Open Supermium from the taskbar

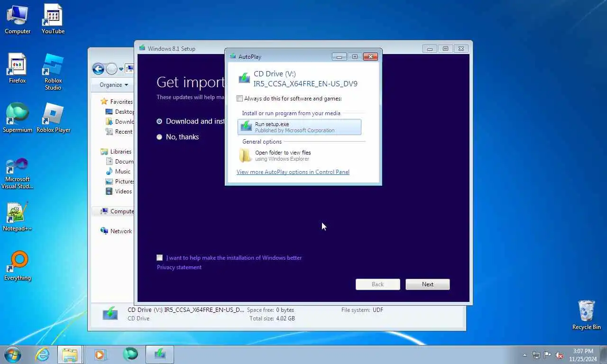[x=130, y=354]
